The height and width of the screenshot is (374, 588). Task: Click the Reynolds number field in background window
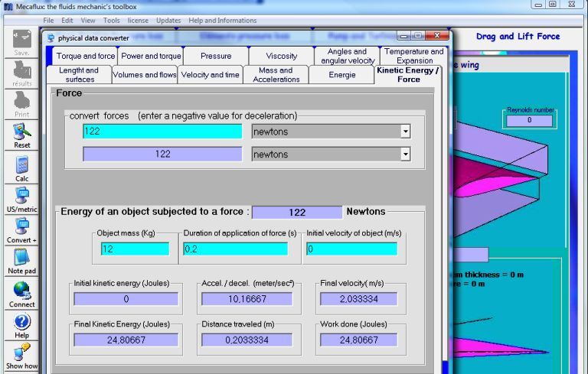point(529,120)
